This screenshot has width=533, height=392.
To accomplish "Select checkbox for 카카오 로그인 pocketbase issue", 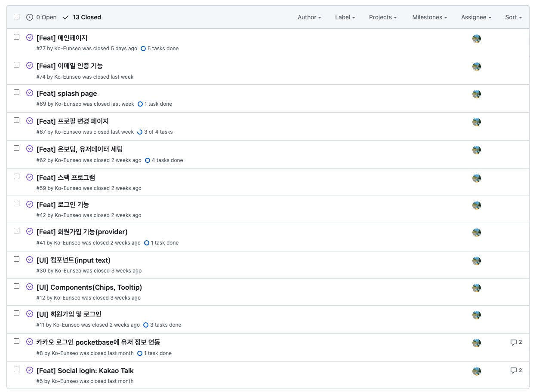I will tap(16, 341).
